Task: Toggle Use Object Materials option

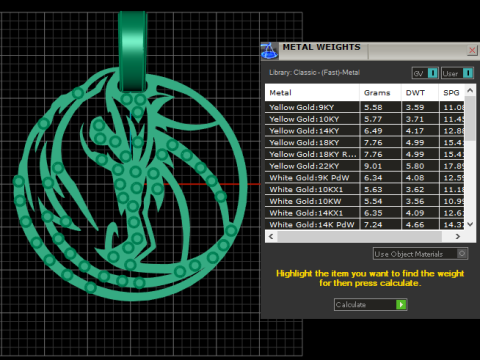Action: point(420,254)
